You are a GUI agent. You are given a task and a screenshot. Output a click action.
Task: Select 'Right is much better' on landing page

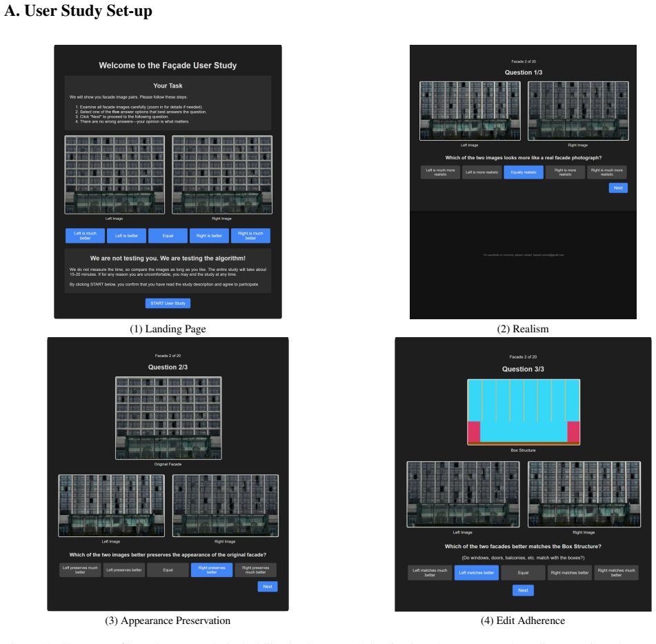tap(250, 236)
